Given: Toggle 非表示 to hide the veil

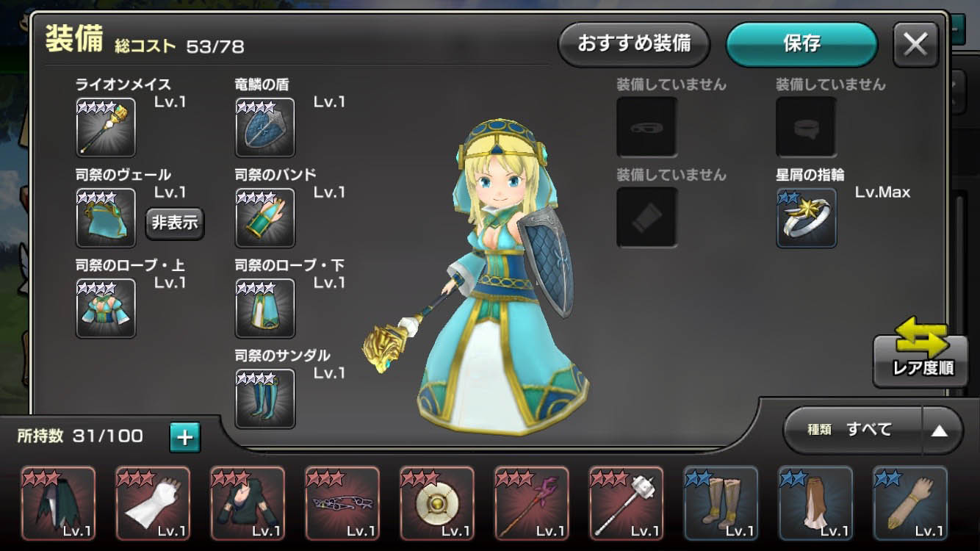Looking at the screenshot, I should click(175, 223).
